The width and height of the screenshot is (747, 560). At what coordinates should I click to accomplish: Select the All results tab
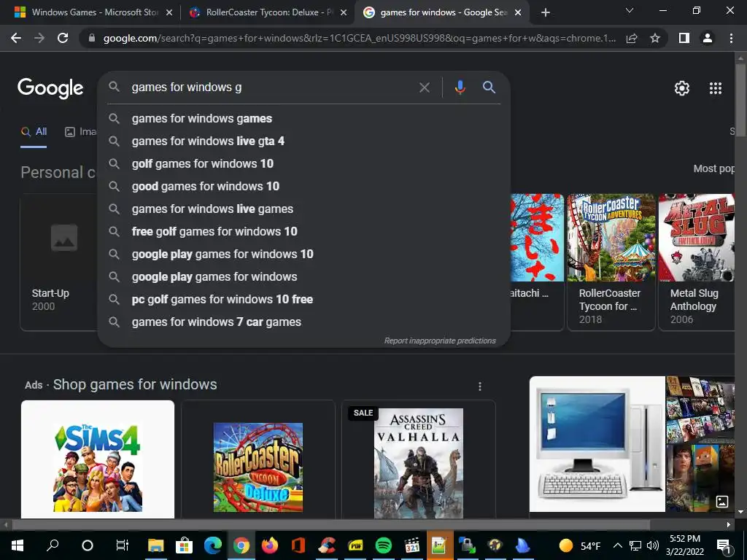point(34,132)
